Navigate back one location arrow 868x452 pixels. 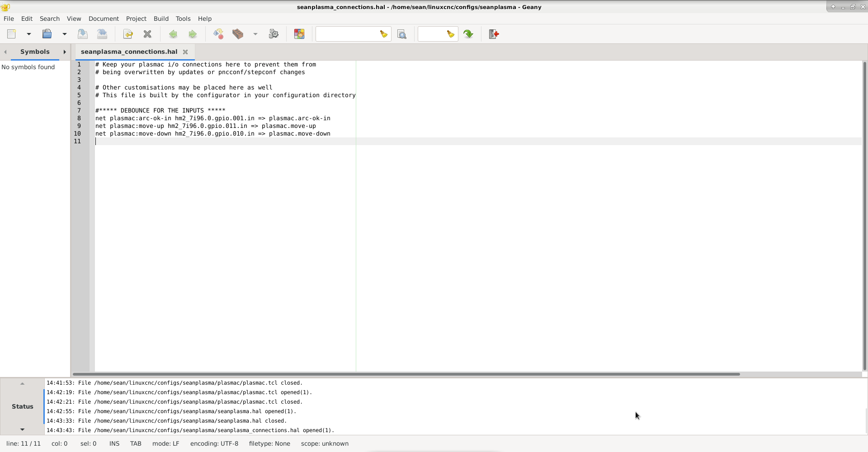tap(173, 34)
